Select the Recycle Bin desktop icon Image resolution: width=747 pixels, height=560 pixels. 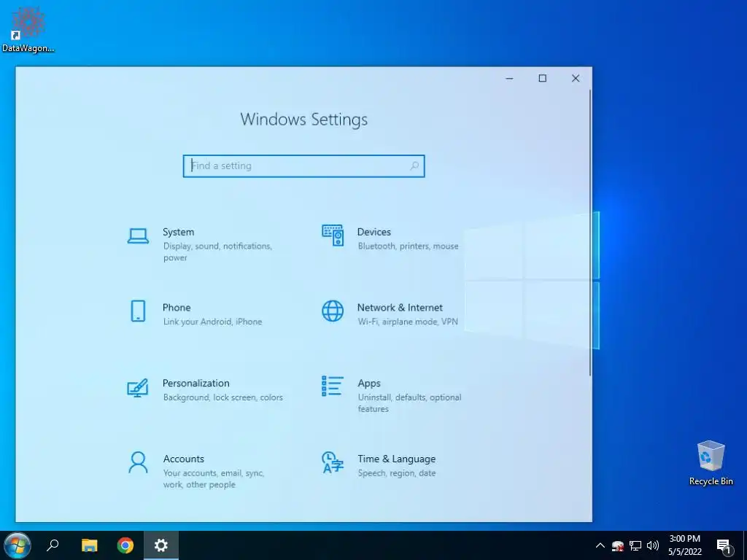(711, 463)
